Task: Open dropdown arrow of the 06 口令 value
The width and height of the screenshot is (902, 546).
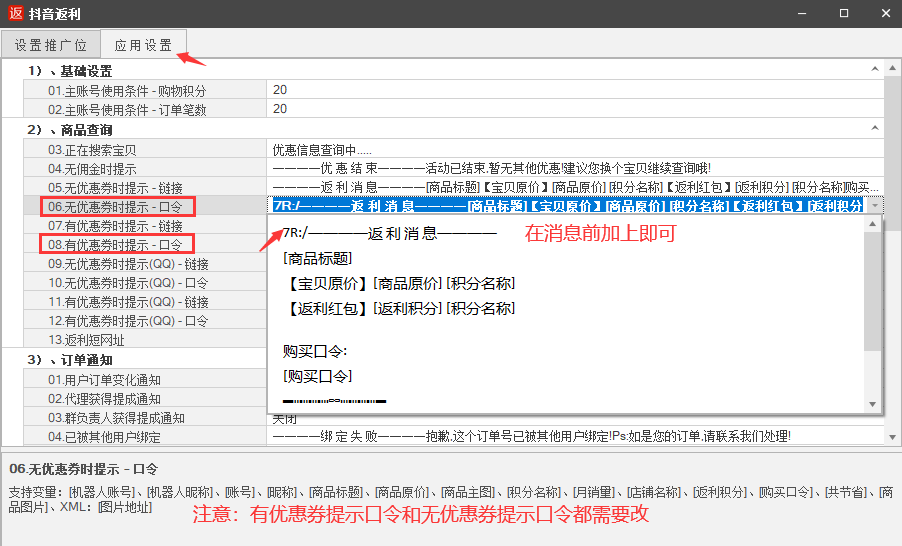Action: [875, 205]
